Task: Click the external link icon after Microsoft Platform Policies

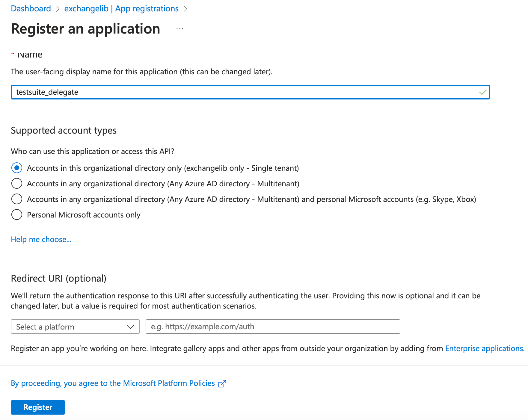Action: [x=222, y=383]
